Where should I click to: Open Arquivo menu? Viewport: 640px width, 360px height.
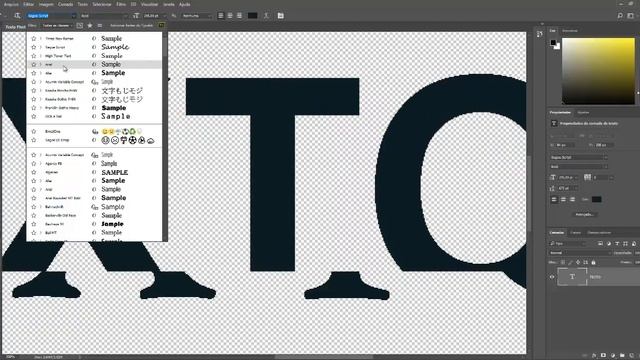pos(11,4)
